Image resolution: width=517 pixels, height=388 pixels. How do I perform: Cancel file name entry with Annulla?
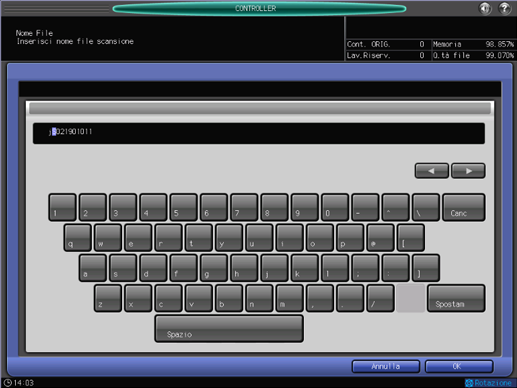point(386,366)
